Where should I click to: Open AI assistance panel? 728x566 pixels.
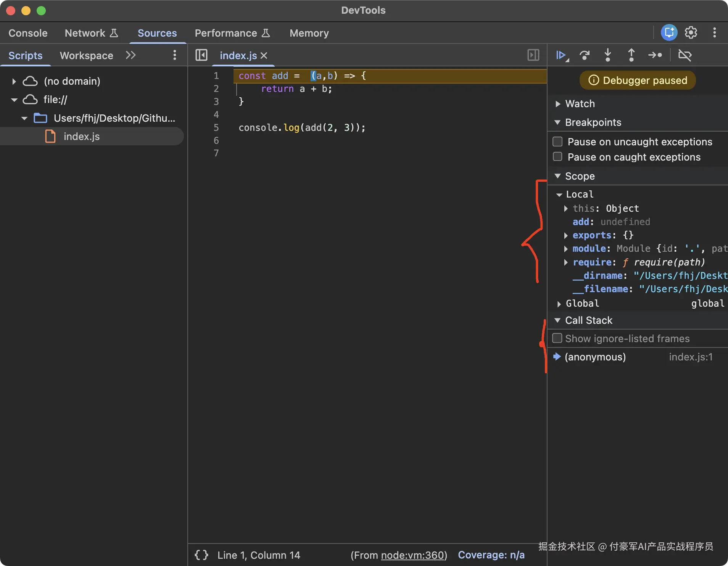pos(669,33)
